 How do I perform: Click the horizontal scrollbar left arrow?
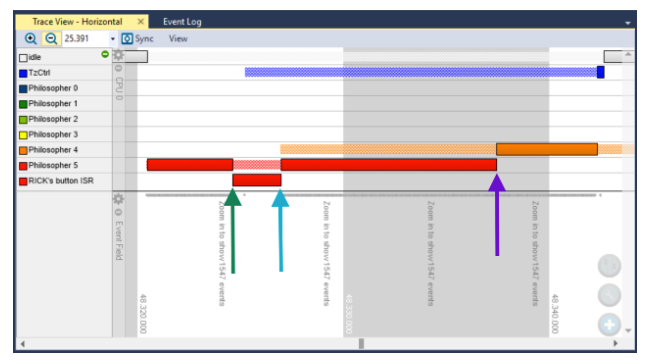[23, 344]
